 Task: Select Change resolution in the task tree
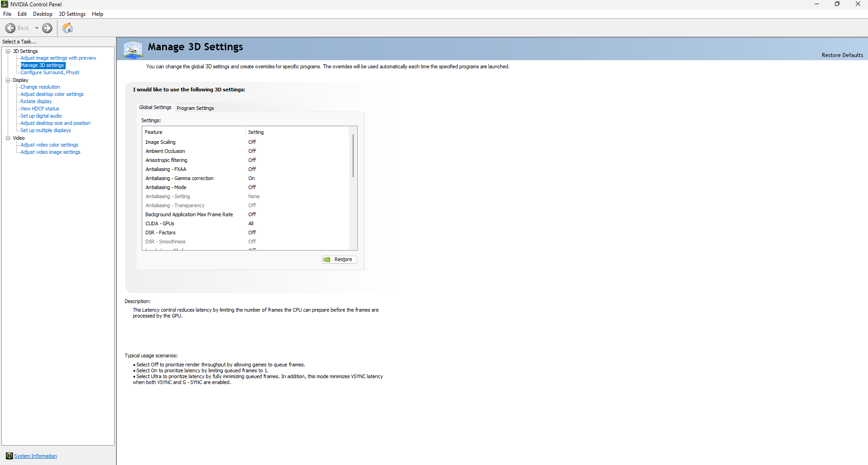pos(40,87)
